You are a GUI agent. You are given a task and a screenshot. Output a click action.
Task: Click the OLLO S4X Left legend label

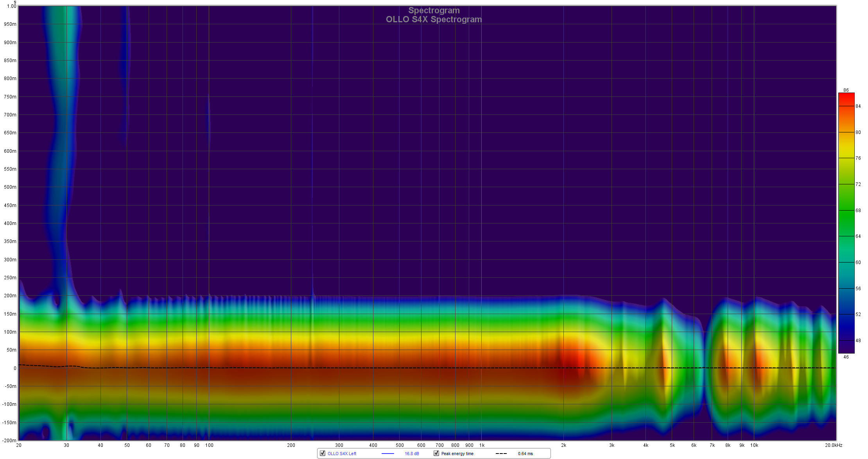click(x=342, y=454)
